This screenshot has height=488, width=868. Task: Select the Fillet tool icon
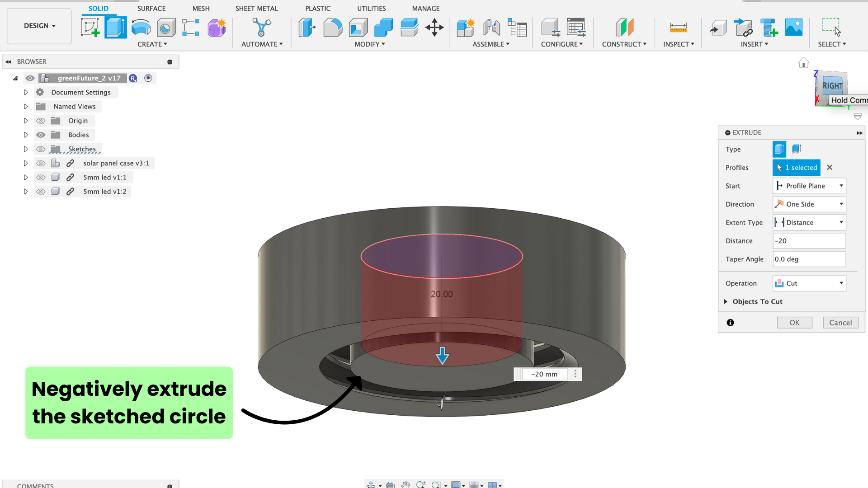pos(333,27)
